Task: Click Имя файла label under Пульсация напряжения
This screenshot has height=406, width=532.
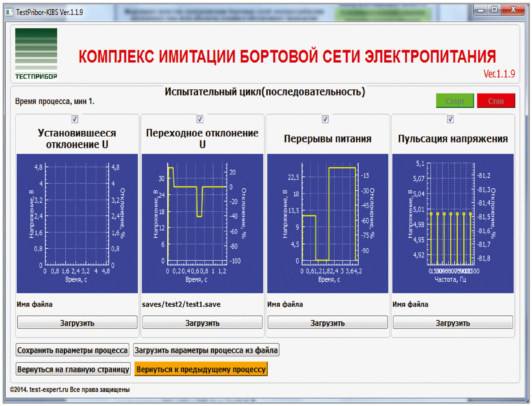Action: (x=410, y=304)
